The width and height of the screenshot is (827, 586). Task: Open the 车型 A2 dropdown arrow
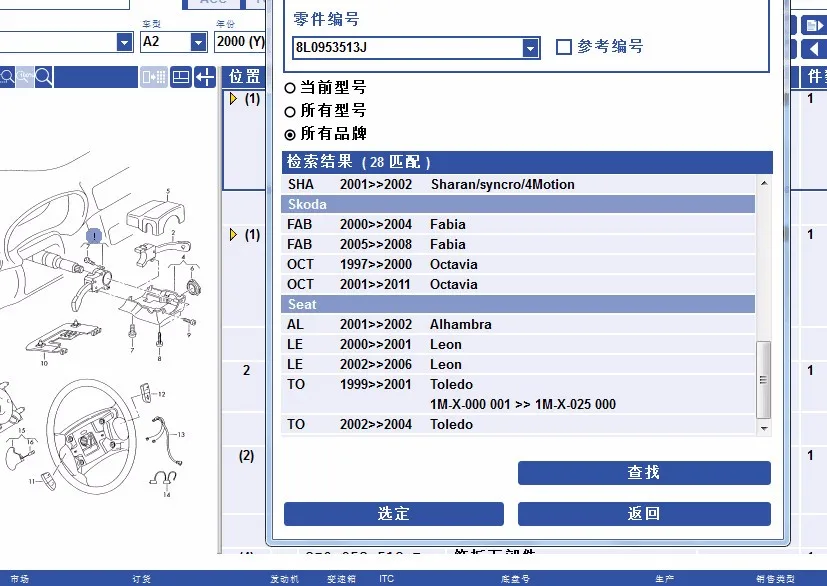click(x=198, y=42)
